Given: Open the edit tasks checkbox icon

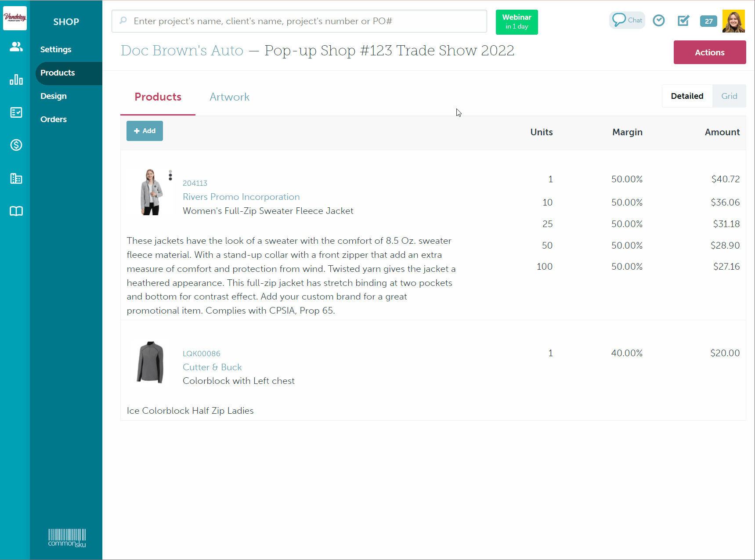Looking at the screenshot, I should (683, 21).
